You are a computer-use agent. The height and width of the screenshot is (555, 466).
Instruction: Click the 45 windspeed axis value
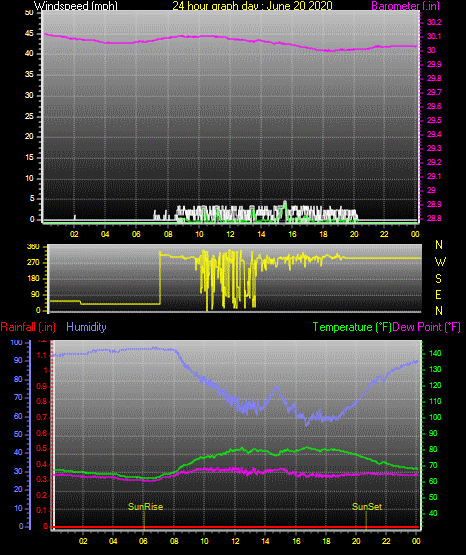[x=29, y=33]
